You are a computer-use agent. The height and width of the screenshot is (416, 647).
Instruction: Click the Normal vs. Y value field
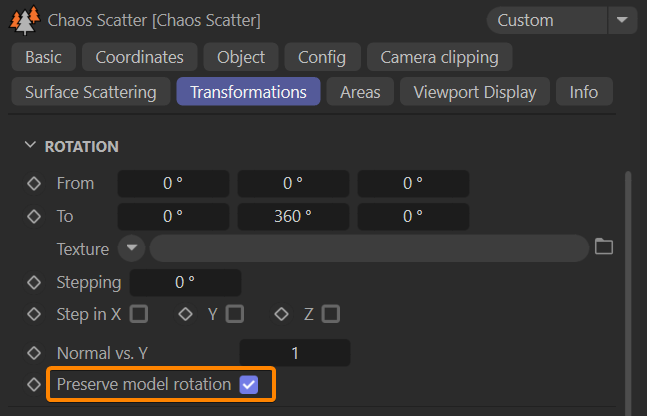point(295,353)
